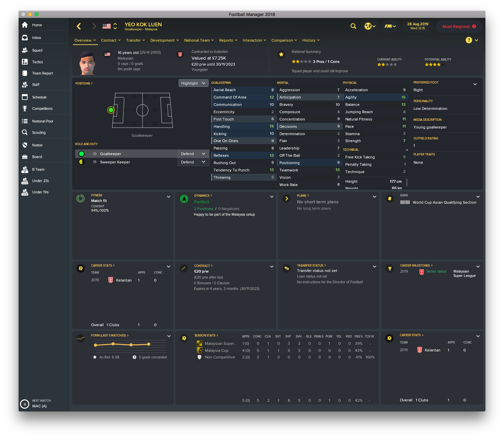Viewport: 504px width, 438px height.
Task: Open the world football globe menu
Action: coord(370,26)
